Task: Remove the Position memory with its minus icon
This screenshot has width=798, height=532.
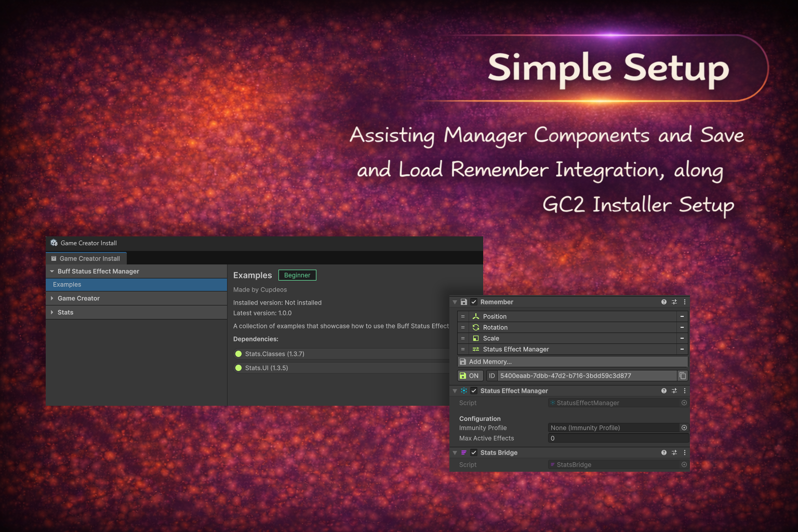Action: pos(682,316)
